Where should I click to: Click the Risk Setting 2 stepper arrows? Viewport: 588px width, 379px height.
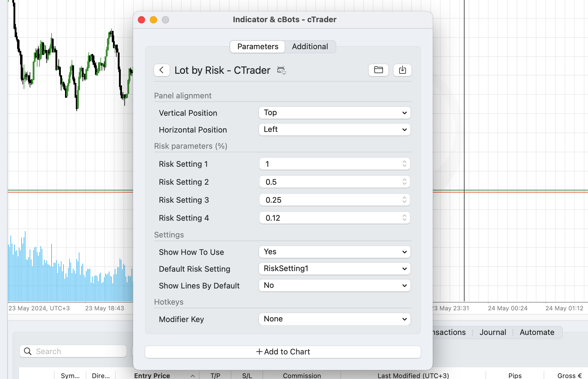[404, 182]
